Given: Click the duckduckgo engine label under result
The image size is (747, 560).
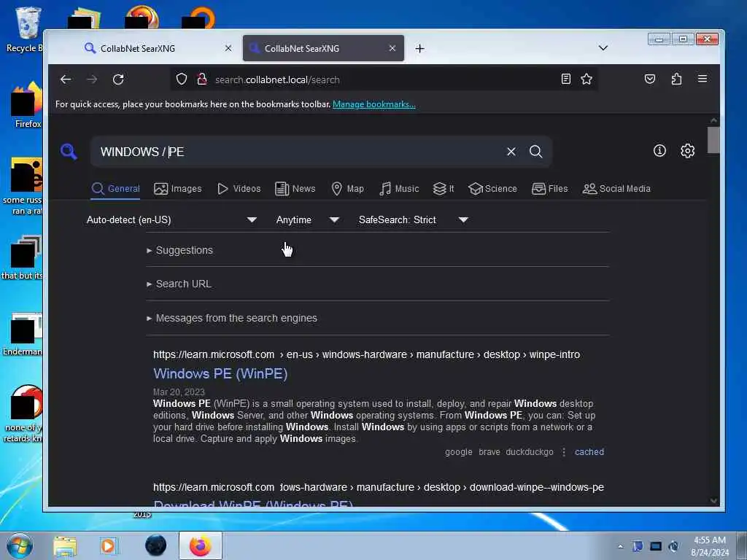Looking at the screenshot, I should point(530,452).
